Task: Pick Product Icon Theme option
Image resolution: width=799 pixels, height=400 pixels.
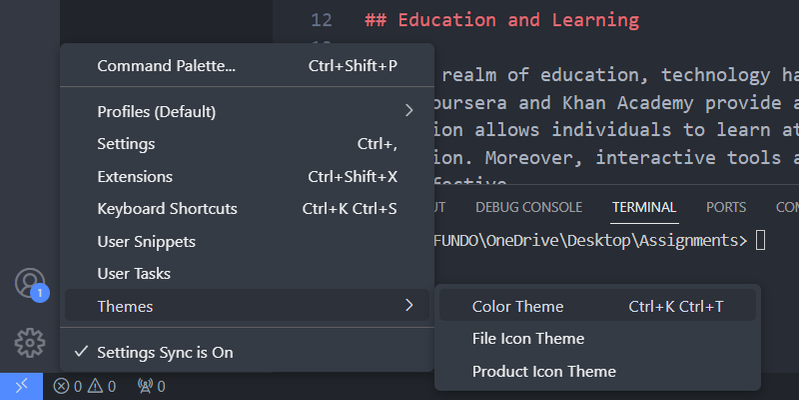Action: click(544, 371)
